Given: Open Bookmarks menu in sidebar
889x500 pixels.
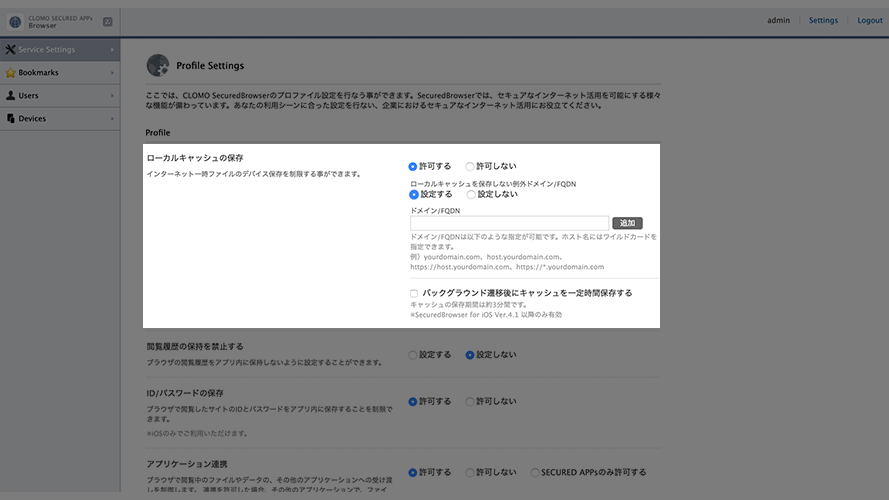Looking at the screenshot, I should (60, 73).
